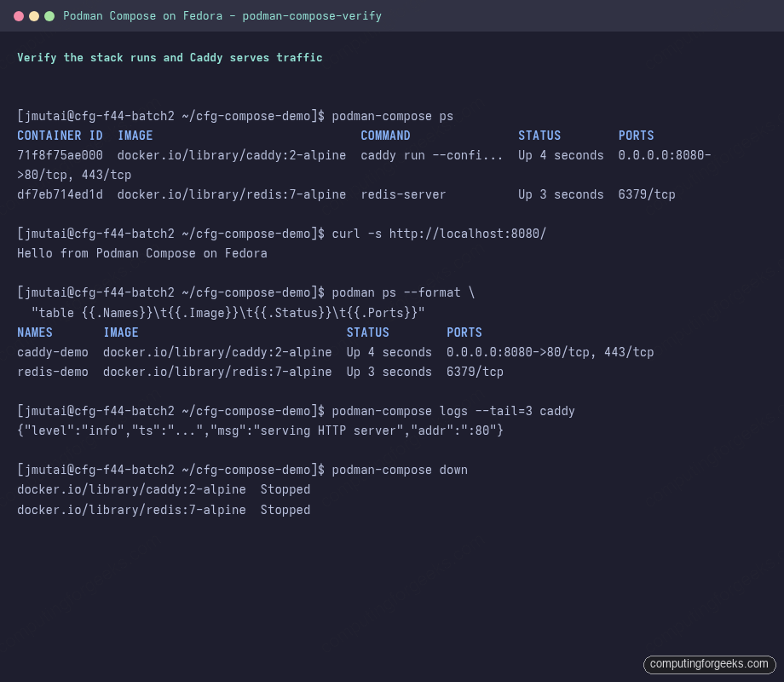Click the 'curl -s http://localhost:8080/' command

tap(439, 234)
